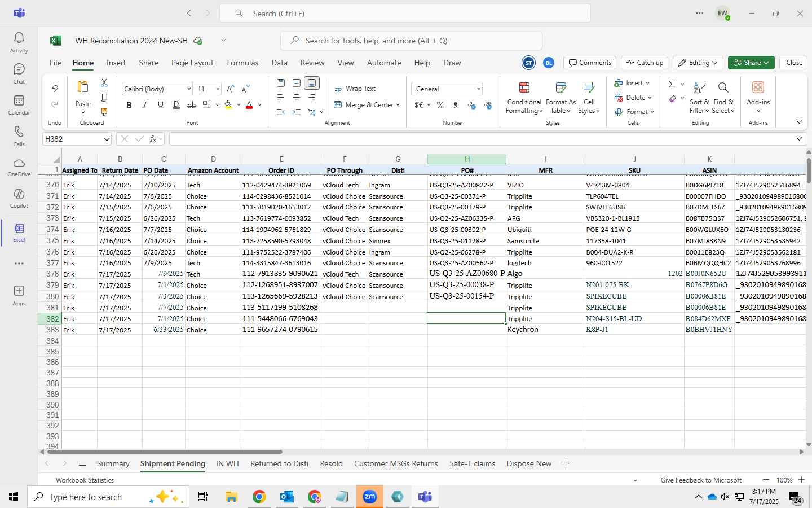Open OneDrive in Teams sidebar

19,167
